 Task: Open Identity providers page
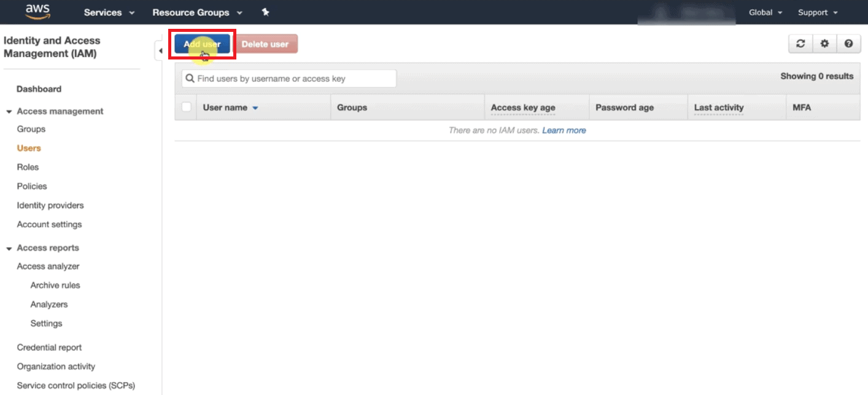click(50, 205)
